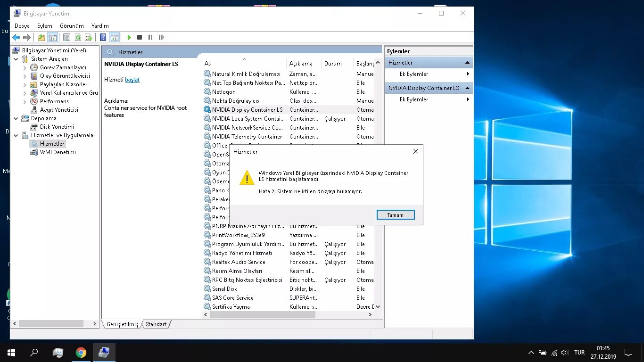Sort services by the Ad column header
This screenshot has height=362, width=644.
coord(244,63)
